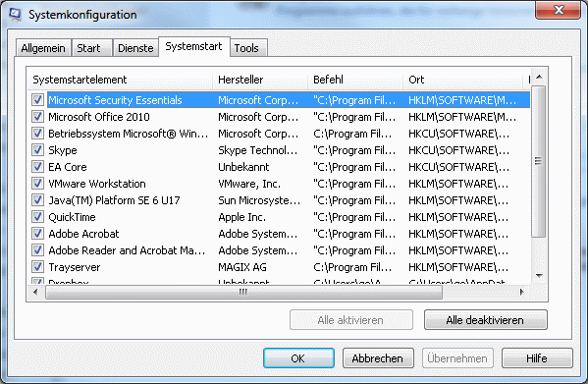Select the Microsoft Security Essentials row name
This screenshot has height=384, width=588.
point(115,100)
